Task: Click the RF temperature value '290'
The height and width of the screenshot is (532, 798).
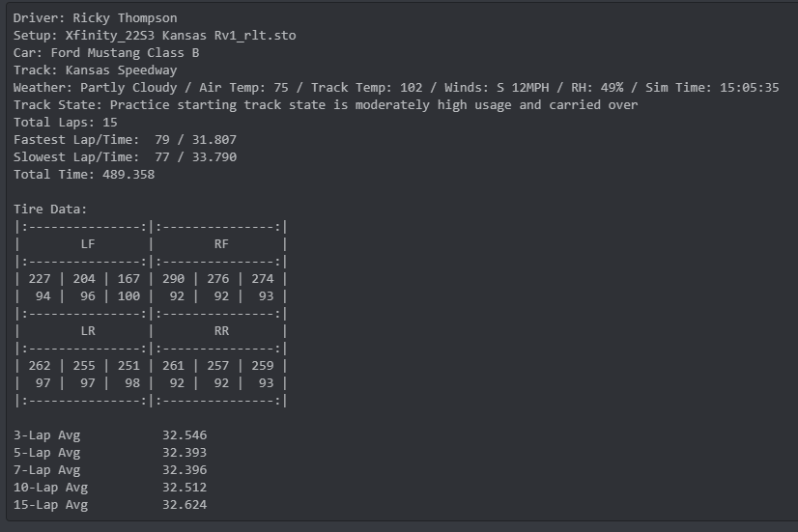Action: point(173,279)
